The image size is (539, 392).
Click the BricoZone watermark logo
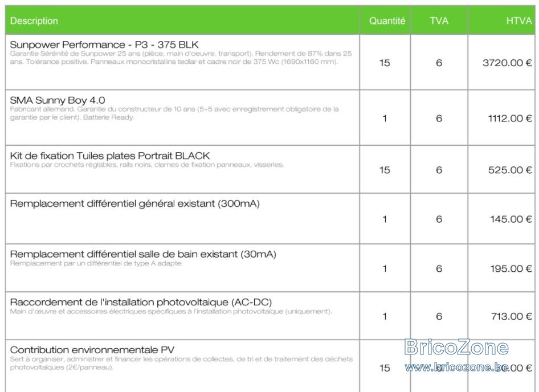(x=456, y=348)
